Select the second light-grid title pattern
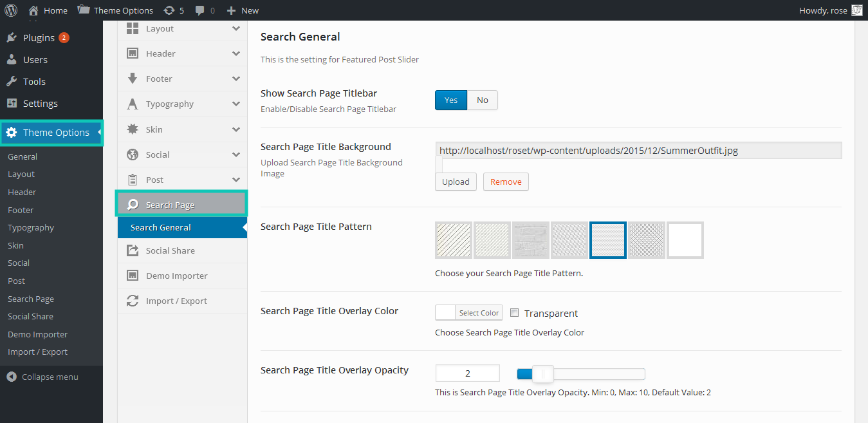Viewport: 868px width, 423px height. tap(492, 240)
